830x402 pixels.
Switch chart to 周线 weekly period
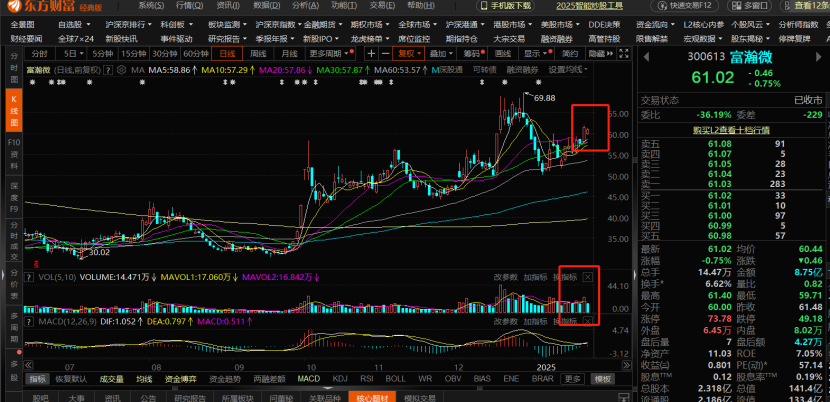tap(258, 53)
